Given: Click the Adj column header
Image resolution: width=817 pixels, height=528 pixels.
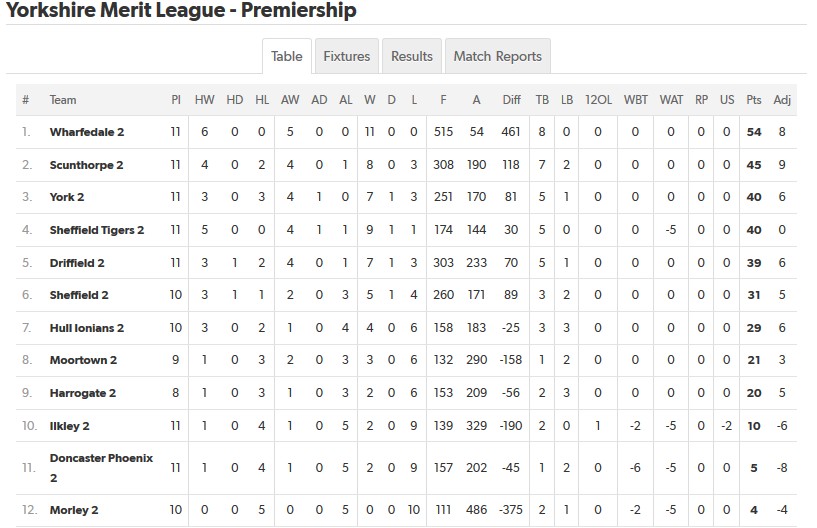Looking at the screenshot, I should [782, 100].
